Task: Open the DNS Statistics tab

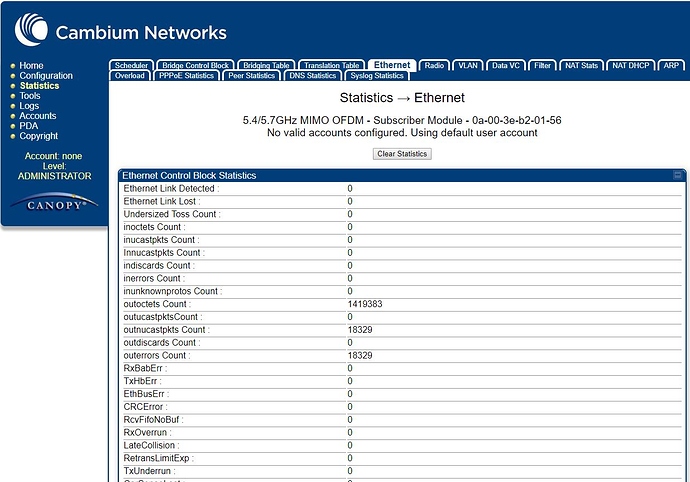Action: (x=312, y=76)
